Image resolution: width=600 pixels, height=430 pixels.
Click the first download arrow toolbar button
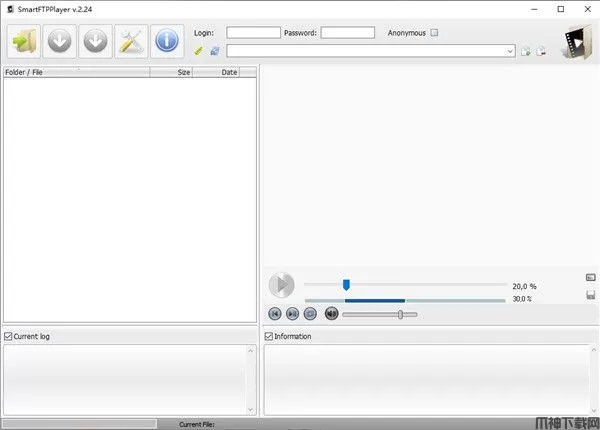coord(59,41)
